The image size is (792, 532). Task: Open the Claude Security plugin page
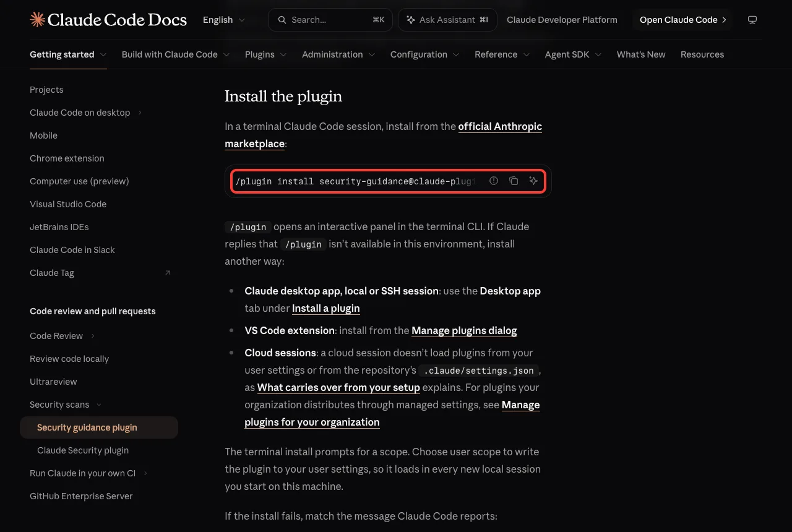pos(83,450)
